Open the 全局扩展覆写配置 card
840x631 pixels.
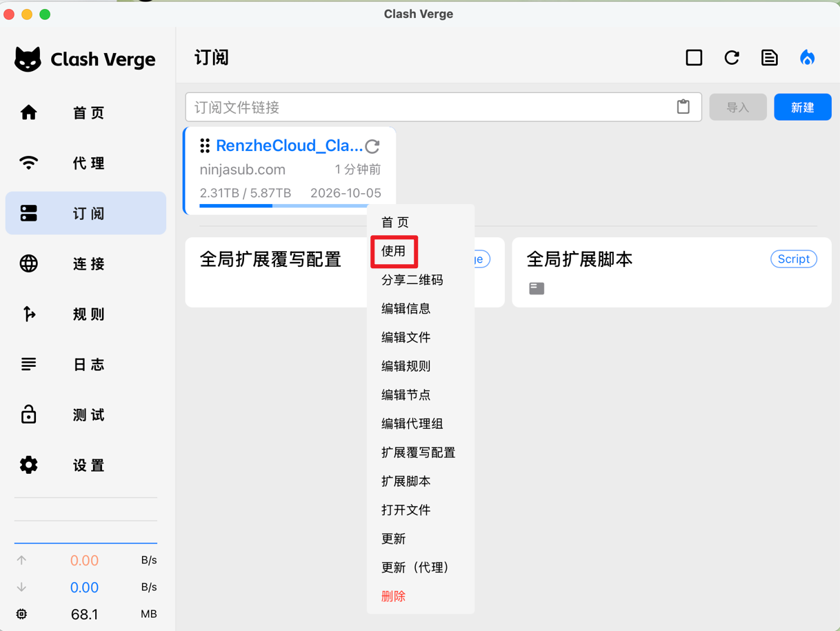pyautogui.click(x=345, y=272)
